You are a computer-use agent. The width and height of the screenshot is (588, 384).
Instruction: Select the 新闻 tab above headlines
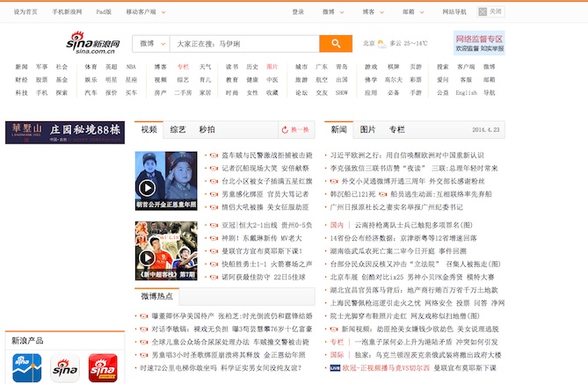338,129
